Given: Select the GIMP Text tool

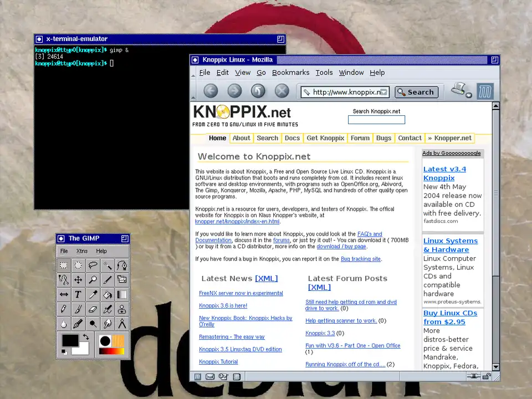Looking at the screenshot, I should [x=78, y=295].
